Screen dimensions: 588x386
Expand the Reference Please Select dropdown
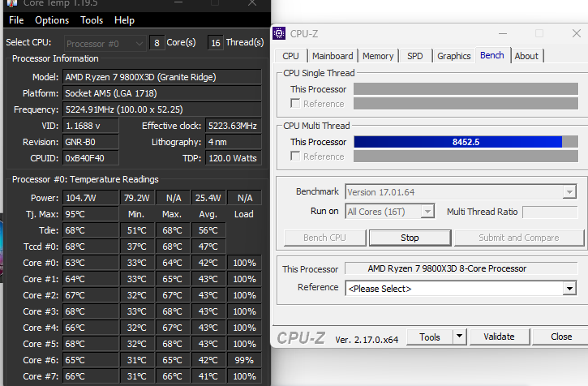[x=569, y=289]
